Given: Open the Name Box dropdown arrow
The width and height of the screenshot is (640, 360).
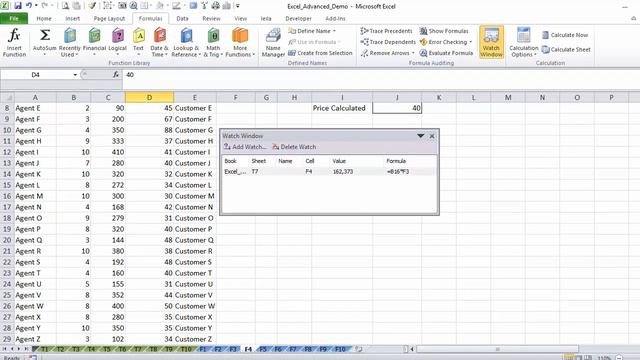Looking at the screenshot, I should [x=75, y=75].
